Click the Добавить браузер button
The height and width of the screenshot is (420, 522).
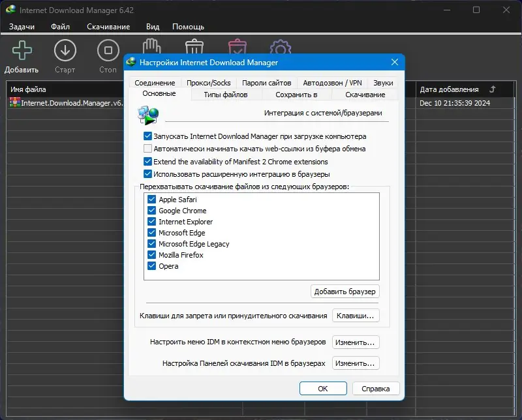345,292
